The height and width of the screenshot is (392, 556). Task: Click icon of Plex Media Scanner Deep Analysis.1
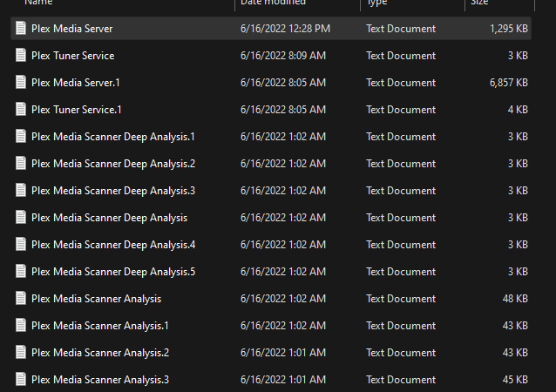[x=21, y=137]
